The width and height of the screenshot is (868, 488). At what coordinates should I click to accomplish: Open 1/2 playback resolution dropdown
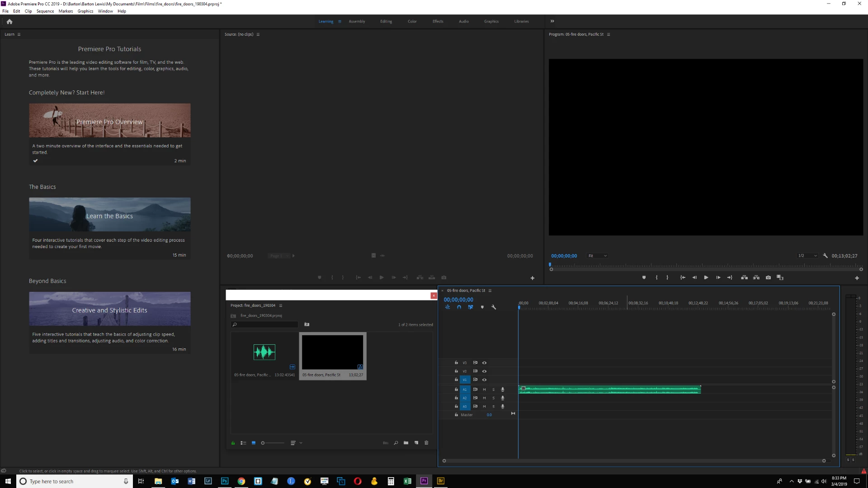[807, 256]
